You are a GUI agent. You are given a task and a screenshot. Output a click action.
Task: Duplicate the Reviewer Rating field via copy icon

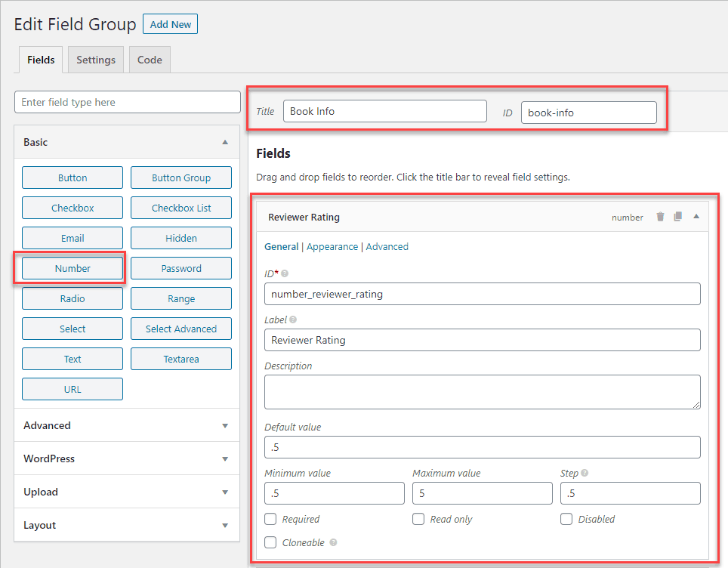[677, 217]
